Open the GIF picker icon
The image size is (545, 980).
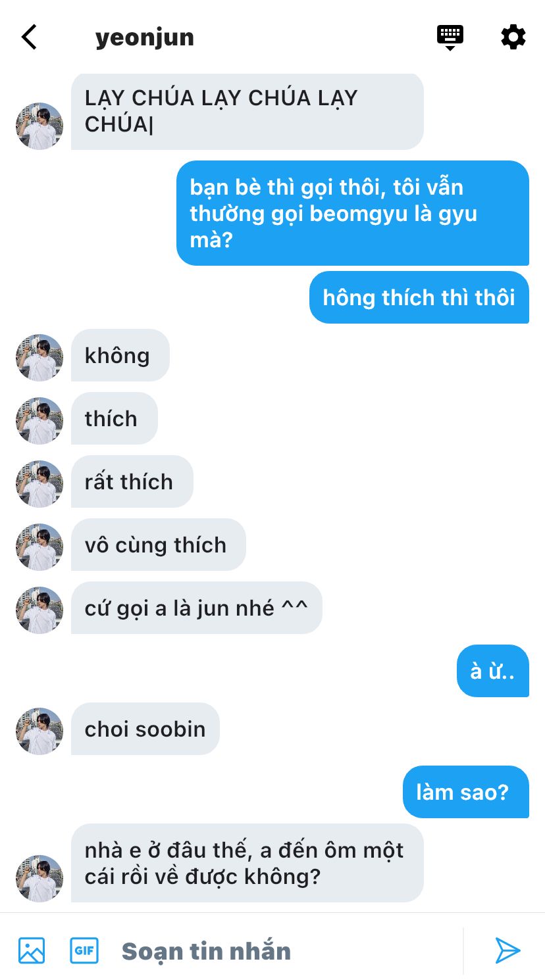84,950
